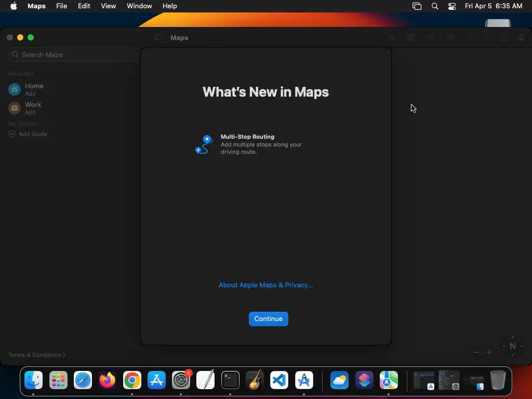Open Finder from the Dock
The image size is (532, 399).
click(34, 380)
